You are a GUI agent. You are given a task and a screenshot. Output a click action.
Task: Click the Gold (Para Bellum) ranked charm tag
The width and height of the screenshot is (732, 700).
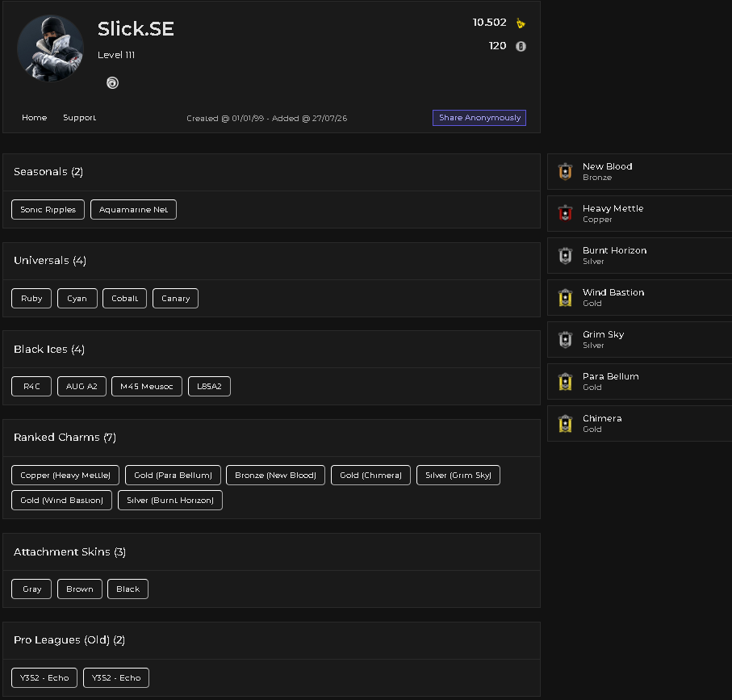174,476
